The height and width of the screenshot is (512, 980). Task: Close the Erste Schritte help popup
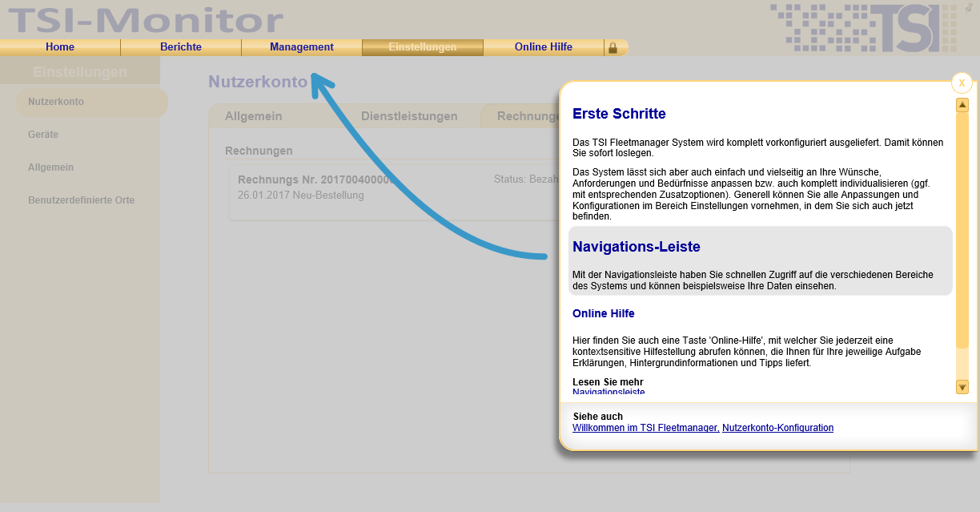pos(962,83)
